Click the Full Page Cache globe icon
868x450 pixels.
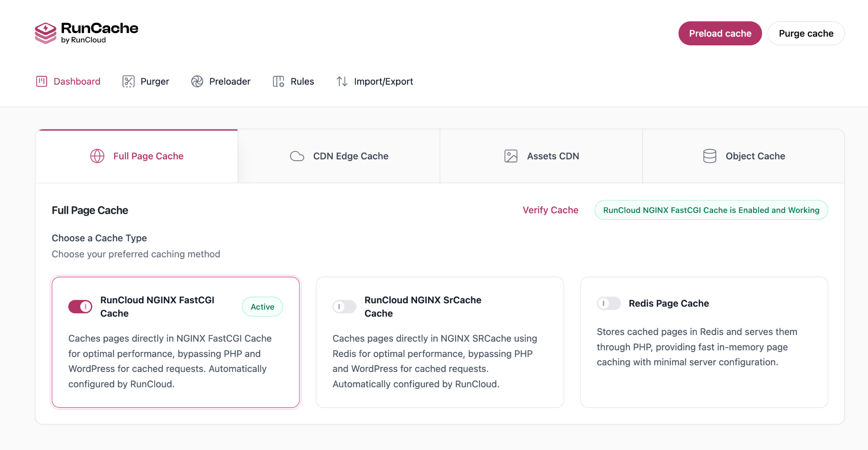click(x=97, y=156)
